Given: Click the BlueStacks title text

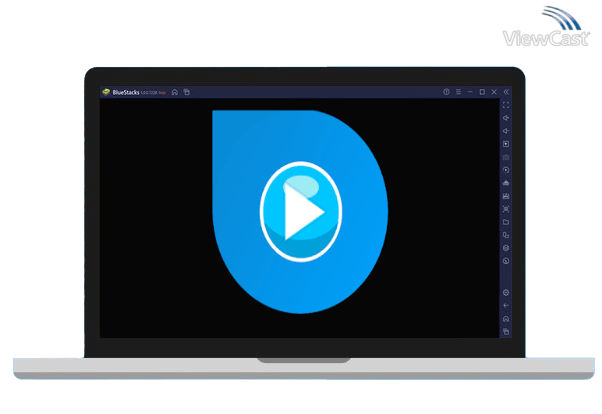Looking at the screenshot, I should click(x=126, y=92).
